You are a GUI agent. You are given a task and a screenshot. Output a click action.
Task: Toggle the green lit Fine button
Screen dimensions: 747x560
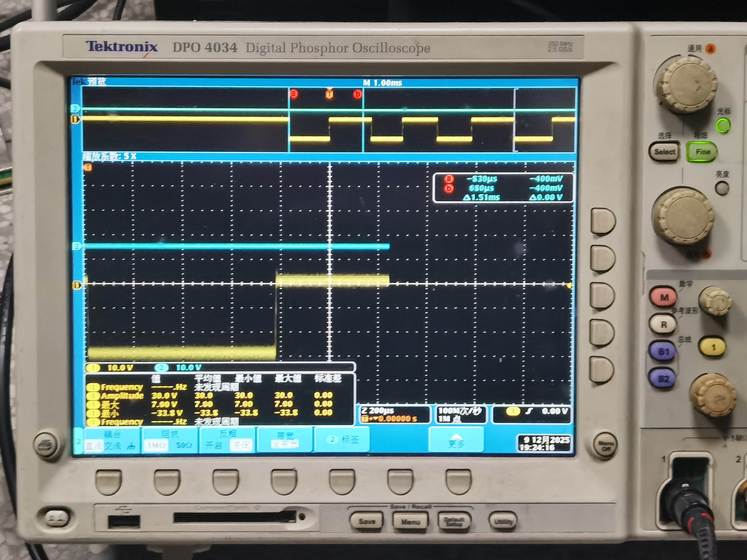[x=703, y=152]
